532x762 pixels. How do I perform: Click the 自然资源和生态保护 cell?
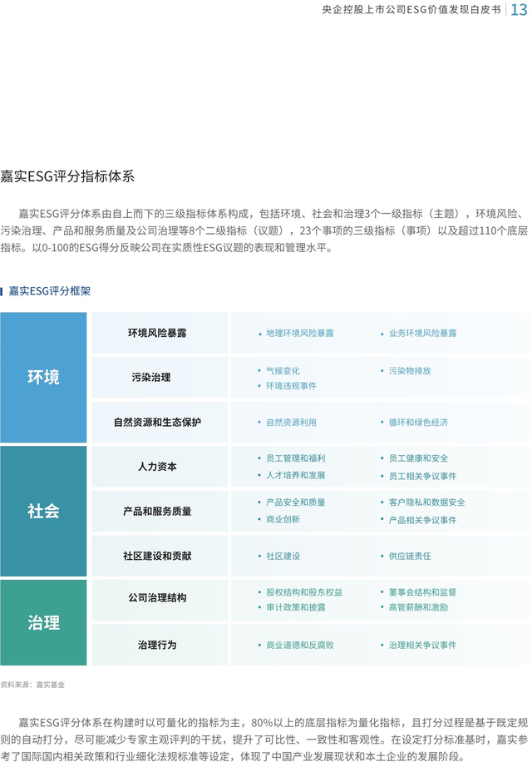coord(160,422)
